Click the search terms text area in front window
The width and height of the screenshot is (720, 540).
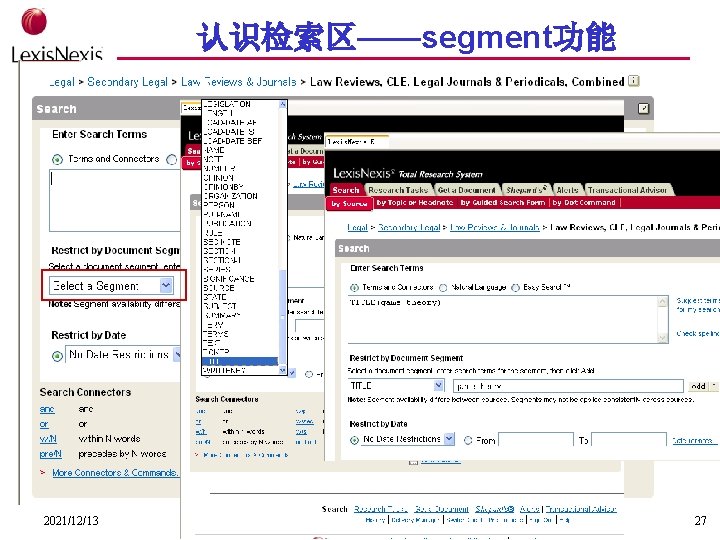(503, 320)
